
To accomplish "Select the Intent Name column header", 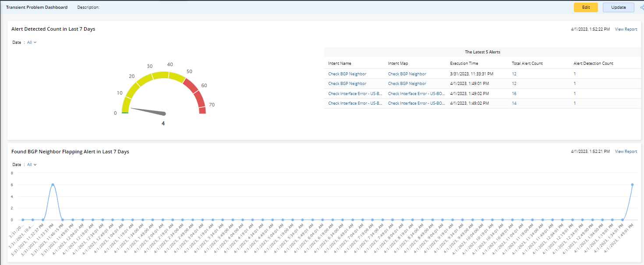I will pos(340,64).
